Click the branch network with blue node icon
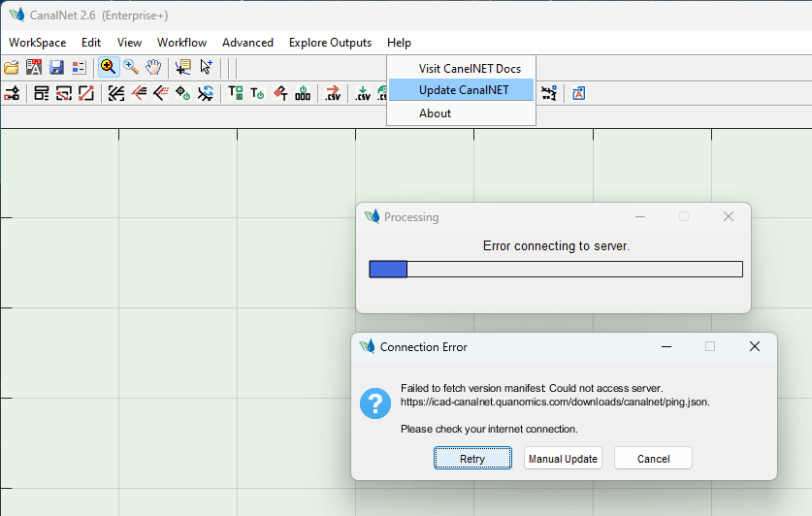This screenshot has width=812, height=516. pos(549,94)
